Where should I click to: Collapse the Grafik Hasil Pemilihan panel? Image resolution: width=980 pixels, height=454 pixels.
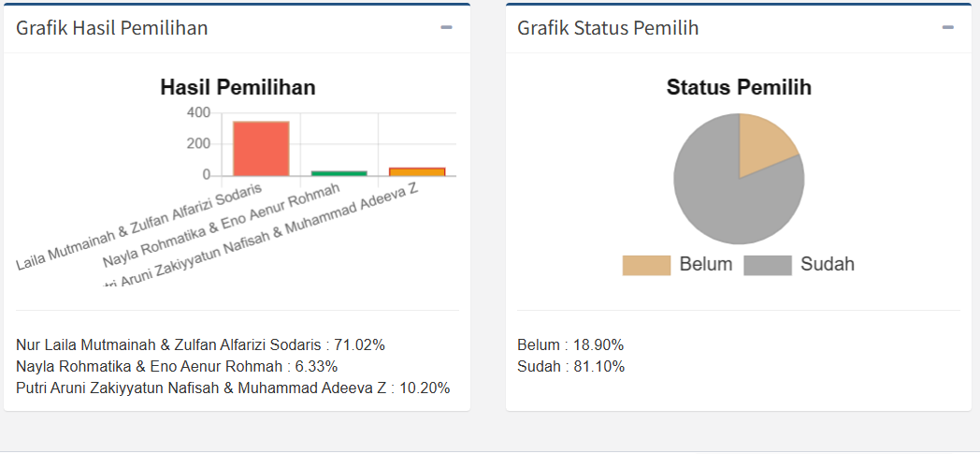[446, 28]
